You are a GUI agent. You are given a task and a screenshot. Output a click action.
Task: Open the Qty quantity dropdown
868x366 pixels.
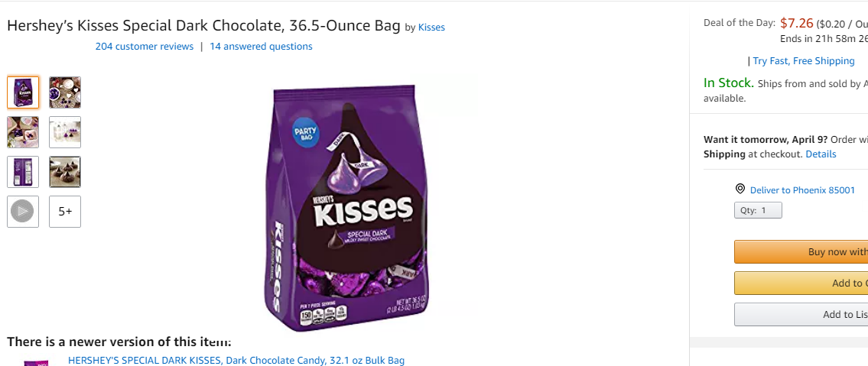tap(758, 210)
